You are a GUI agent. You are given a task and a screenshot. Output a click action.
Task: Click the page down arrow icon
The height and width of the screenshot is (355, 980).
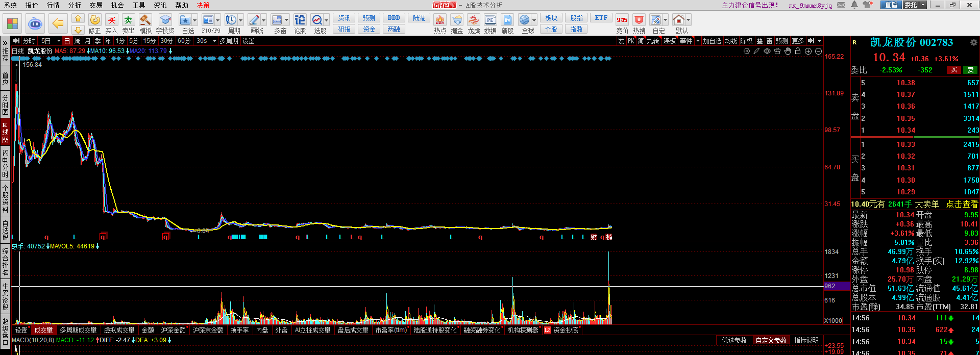pos(78,30)
